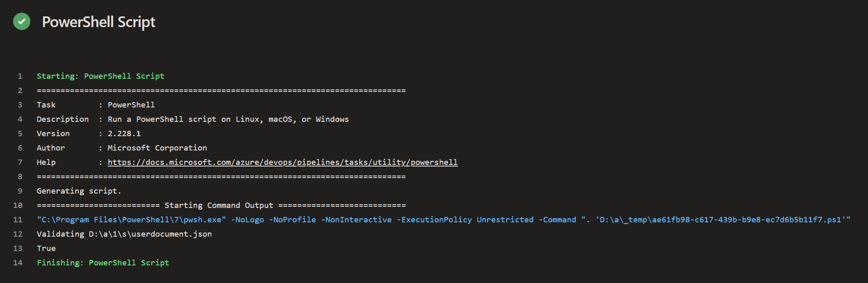
Task: Click the PowerShell Script heading
Action: point(99,22)
